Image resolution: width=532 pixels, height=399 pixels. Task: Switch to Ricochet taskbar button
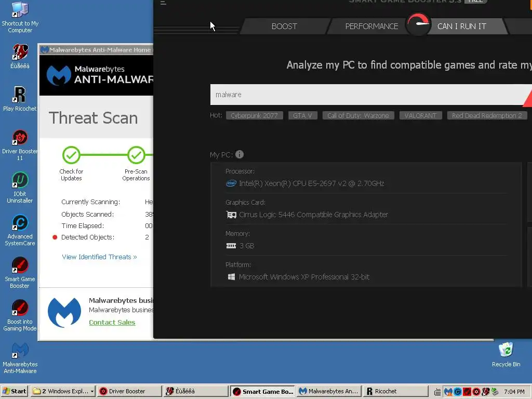click(395, 391)
